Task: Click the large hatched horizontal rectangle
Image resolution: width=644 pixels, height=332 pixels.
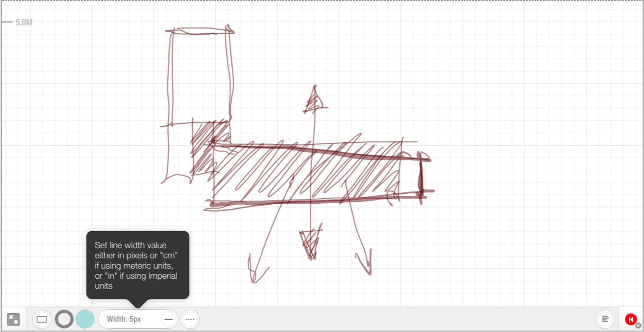Action: [x=307, y=174]
